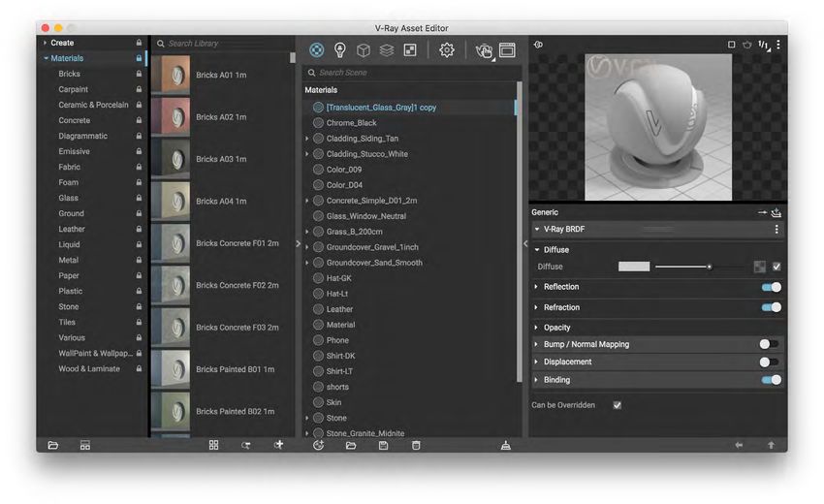Click the library open-folder icon at bottom left

[53, 445]
